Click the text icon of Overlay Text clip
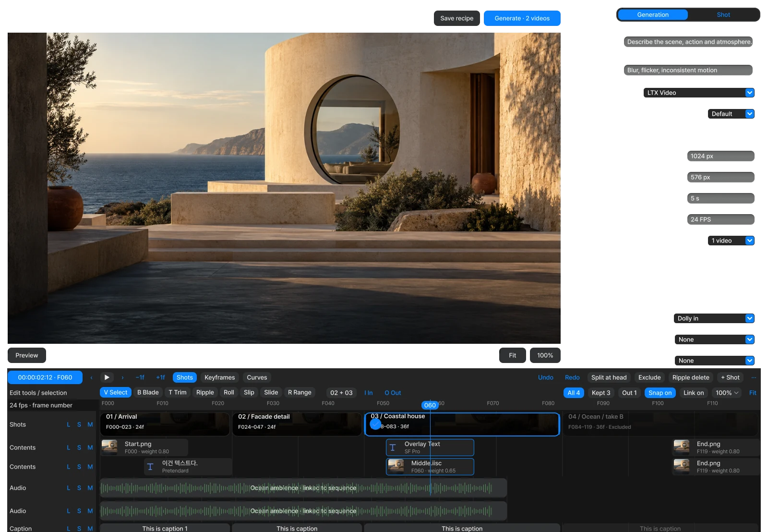This screenshot has height=532, width=768. coord(393,447)
